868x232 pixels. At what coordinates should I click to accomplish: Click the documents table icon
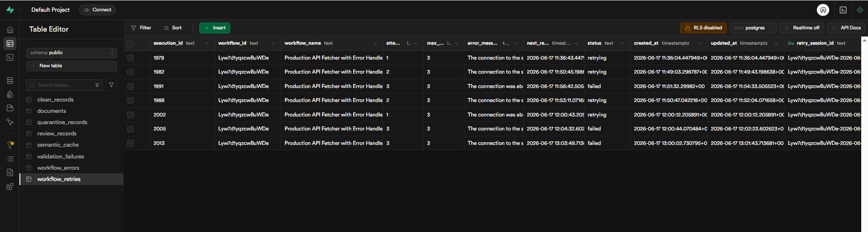(29, 111)
